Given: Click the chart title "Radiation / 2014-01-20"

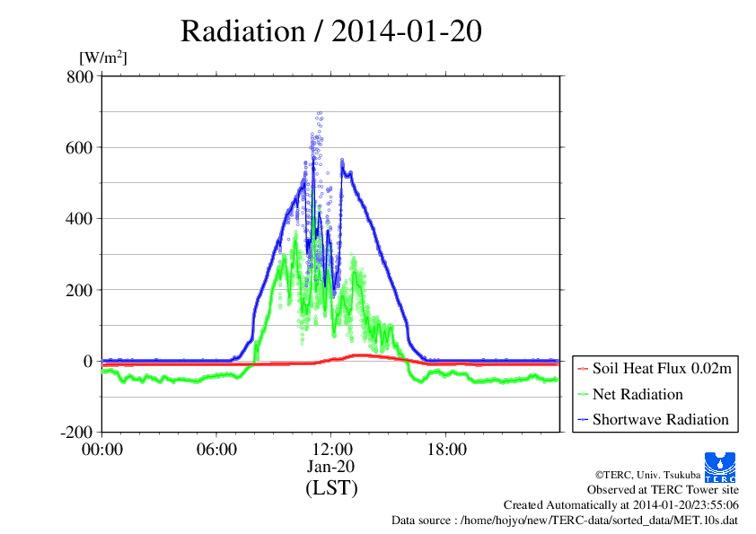Looking at the screenshot, I should 331,31.
